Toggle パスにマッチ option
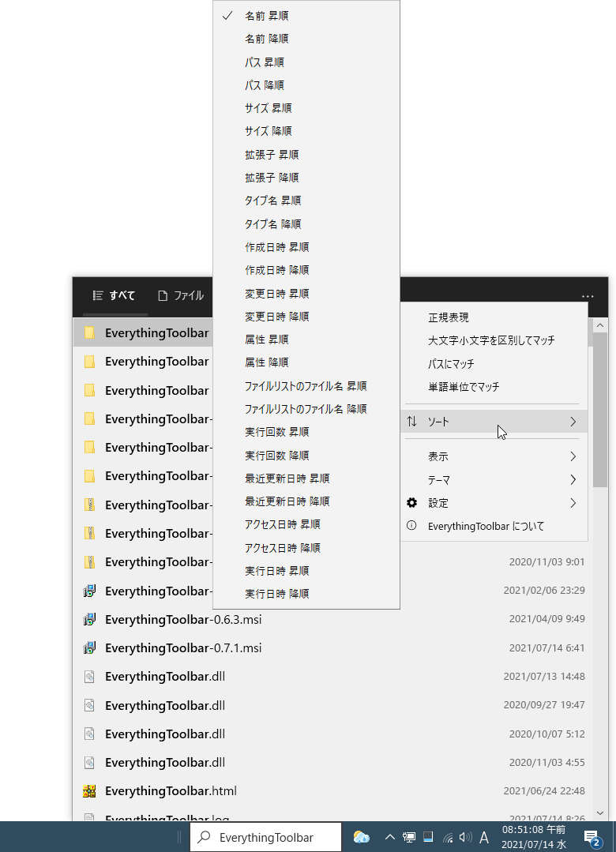The image size is (616, 852). 494,363
